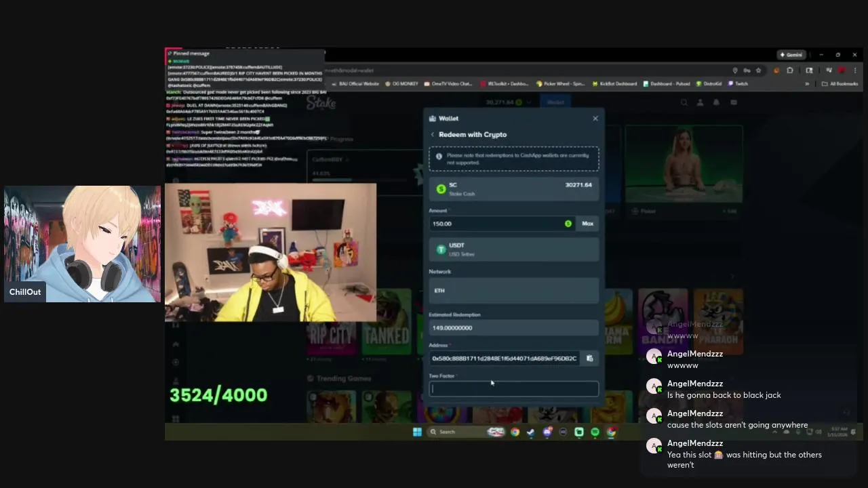
Task: Click message "cause the slots aren't going anywhere"
Action: click(737, 425)
